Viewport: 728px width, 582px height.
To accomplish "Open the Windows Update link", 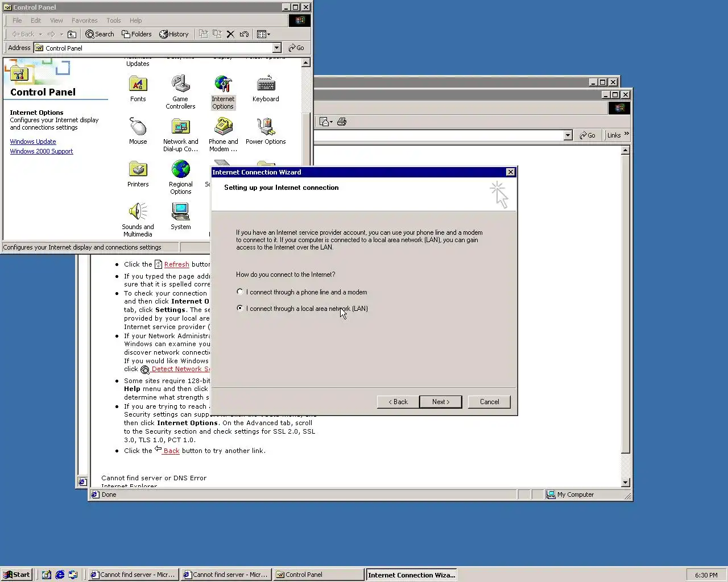I will pos(33,142).
